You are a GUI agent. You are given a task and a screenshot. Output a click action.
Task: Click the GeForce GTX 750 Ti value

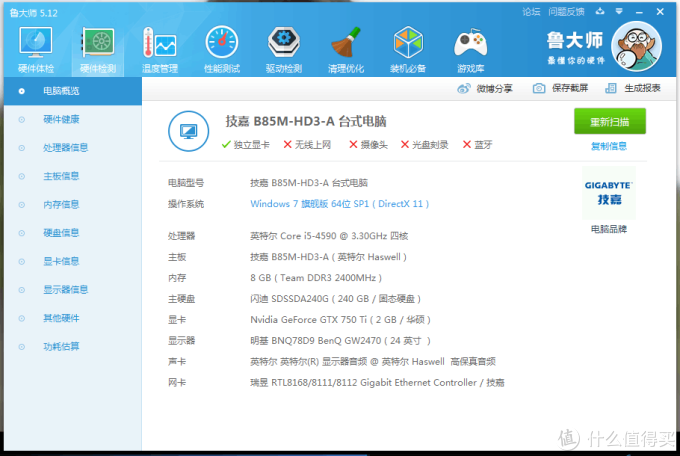(340, 320)
